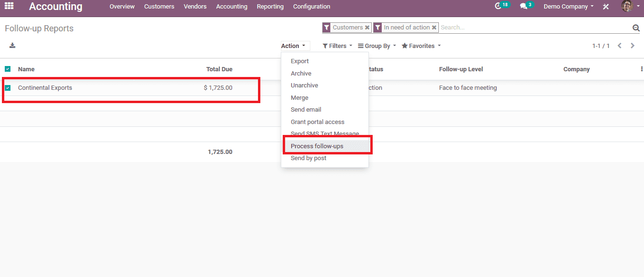Remove the In need of action filter tag

coord(434,28)
